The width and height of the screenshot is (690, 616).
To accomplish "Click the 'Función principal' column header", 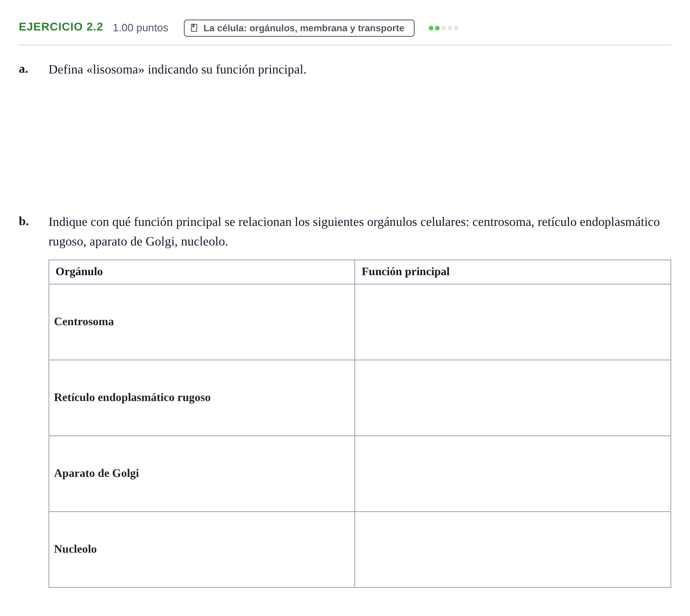I will tap(512, 272).
